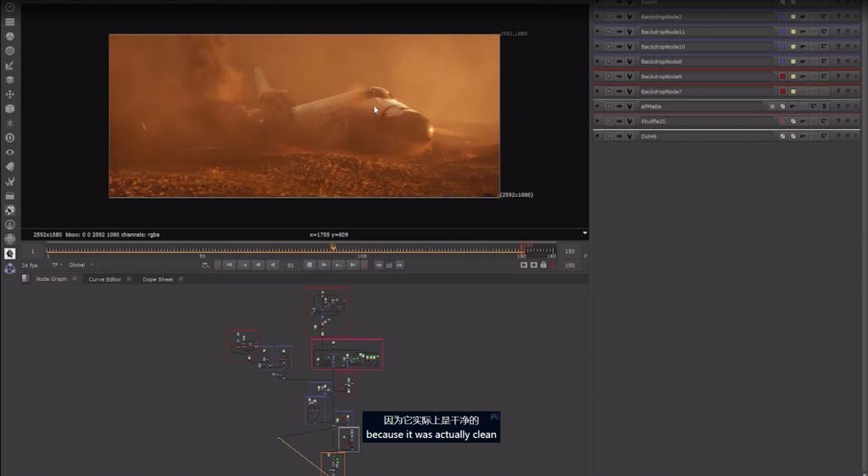Image resolution: width=868 pixels, height=476 pixels.
Task: Expand BackdropNode11 properties
Action: point(598,31)
